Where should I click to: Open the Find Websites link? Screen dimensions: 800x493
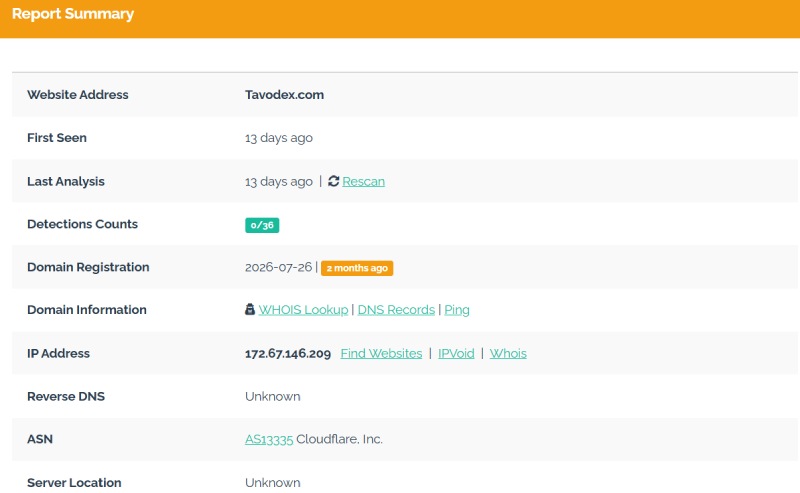(381, 353)
